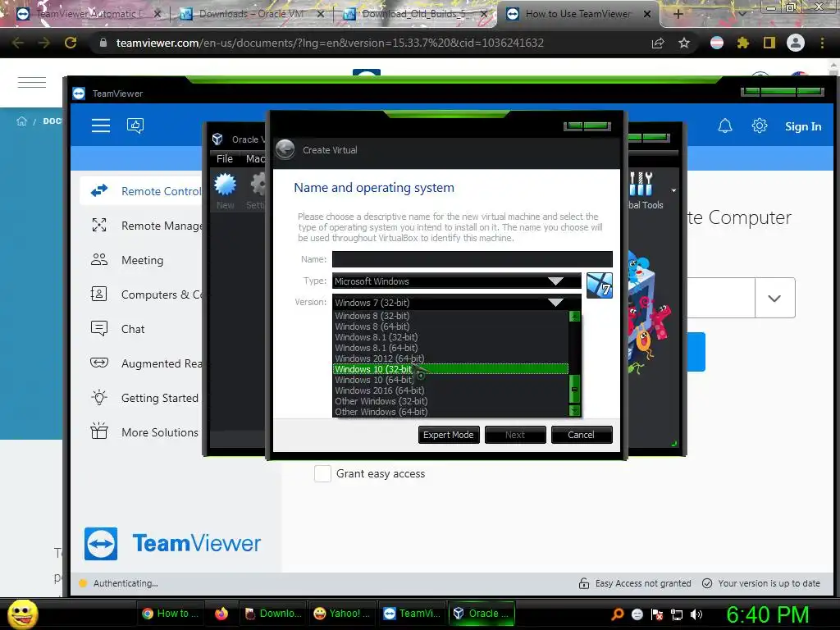Open Computers & Contacts in sidebar
Image resolution: width=840 pixels, height=630 pixels.
click(142, 294)
